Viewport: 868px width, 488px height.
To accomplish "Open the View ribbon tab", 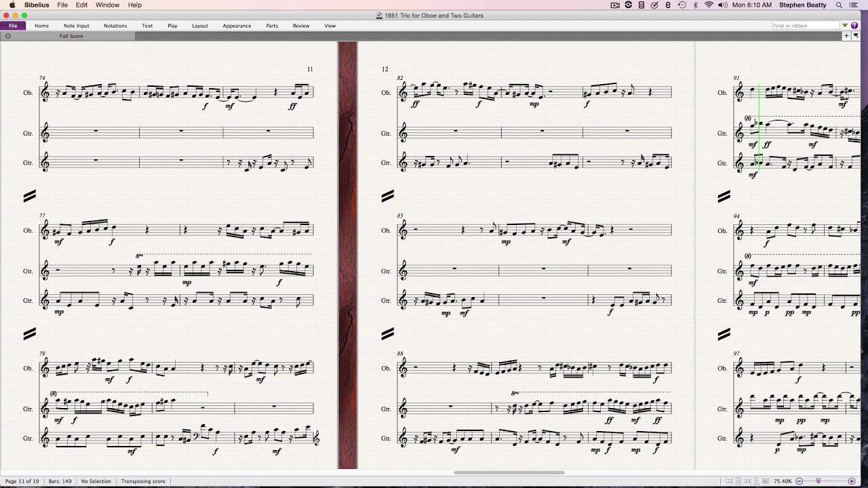I will (330, 26).
